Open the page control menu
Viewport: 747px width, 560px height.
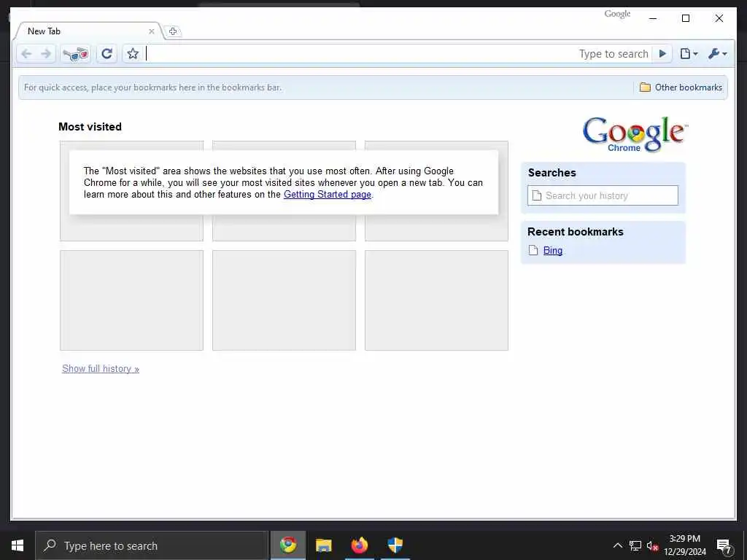(689, 54)
